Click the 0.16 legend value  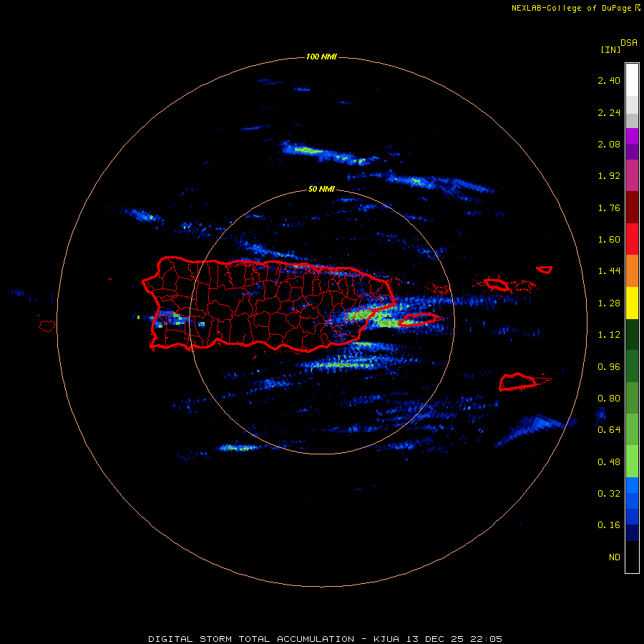[x=609, y=525]
